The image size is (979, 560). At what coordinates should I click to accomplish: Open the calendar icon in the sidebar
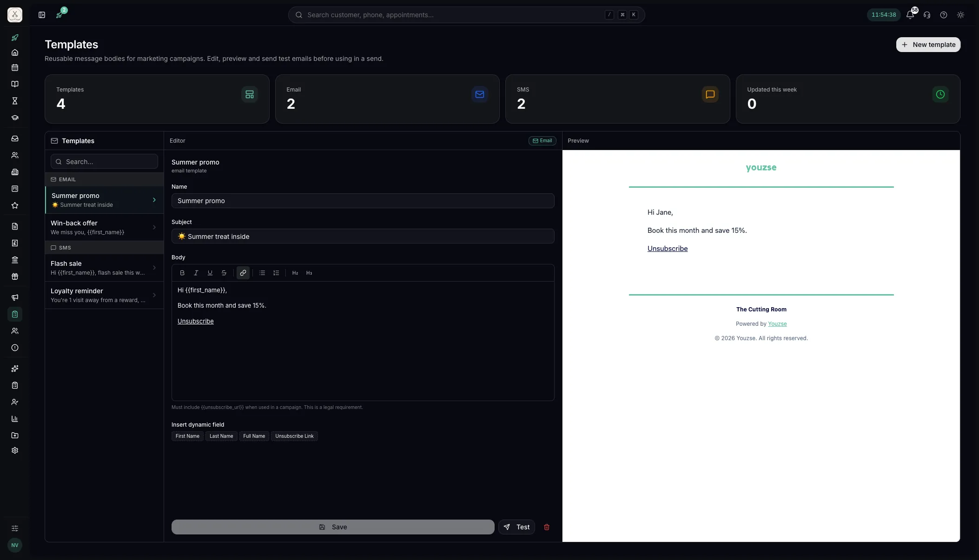click(x=15, y=67)
